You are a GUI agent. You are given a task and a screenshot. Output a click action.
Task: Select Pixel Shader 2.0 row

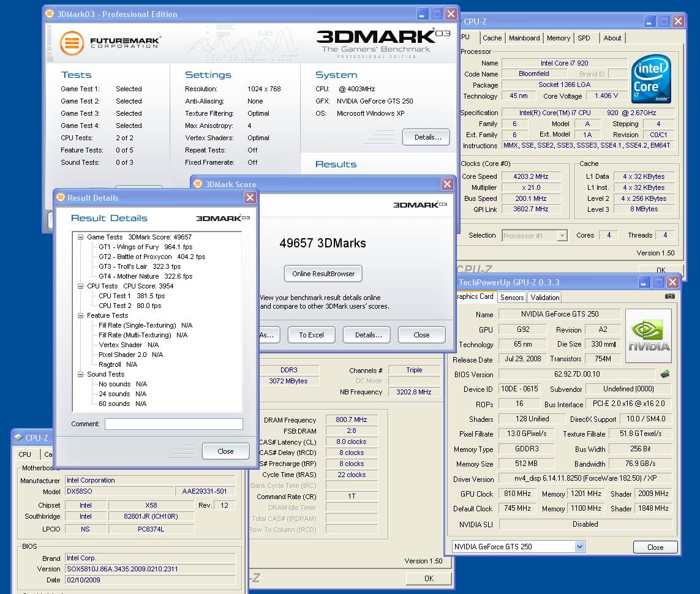tap(131, 355)
